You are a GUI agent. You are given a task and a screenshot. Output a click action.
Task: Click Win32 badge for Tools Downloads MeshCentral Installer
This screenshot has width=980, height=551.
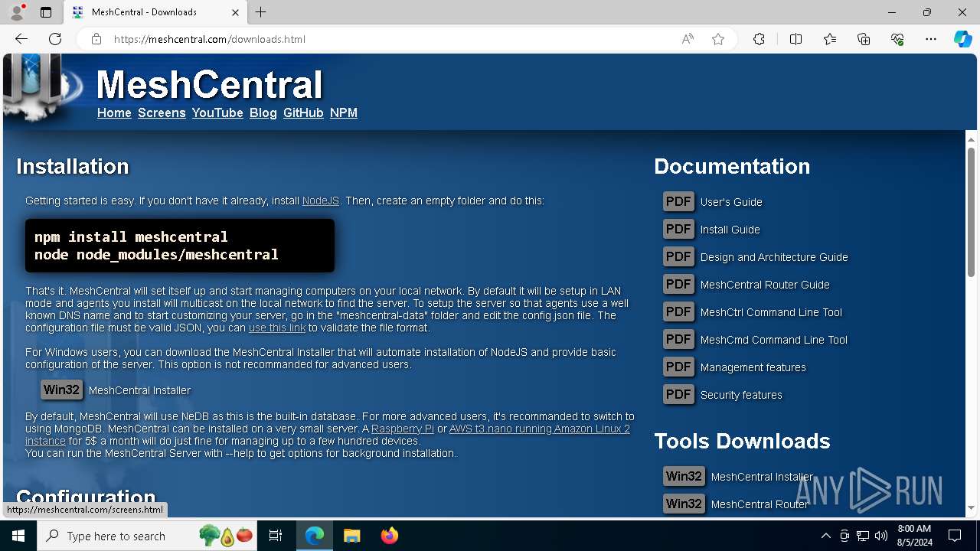(684, 476)
